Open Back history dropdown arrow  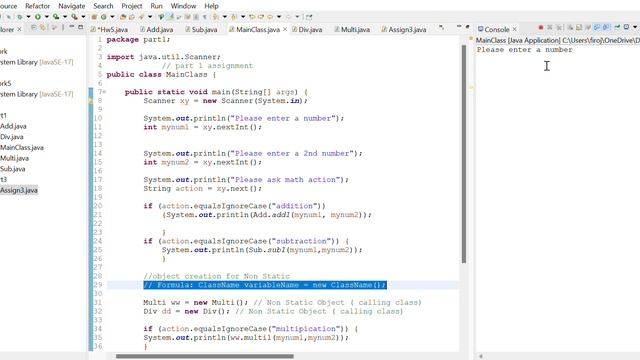279,17
